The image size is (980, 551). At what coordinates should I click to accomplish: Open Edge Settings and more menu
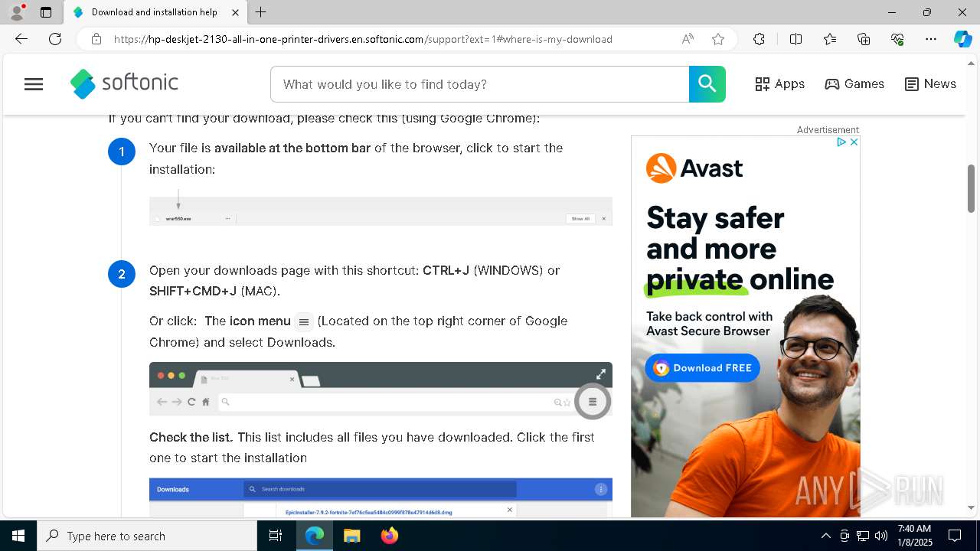tap(931, 39)
